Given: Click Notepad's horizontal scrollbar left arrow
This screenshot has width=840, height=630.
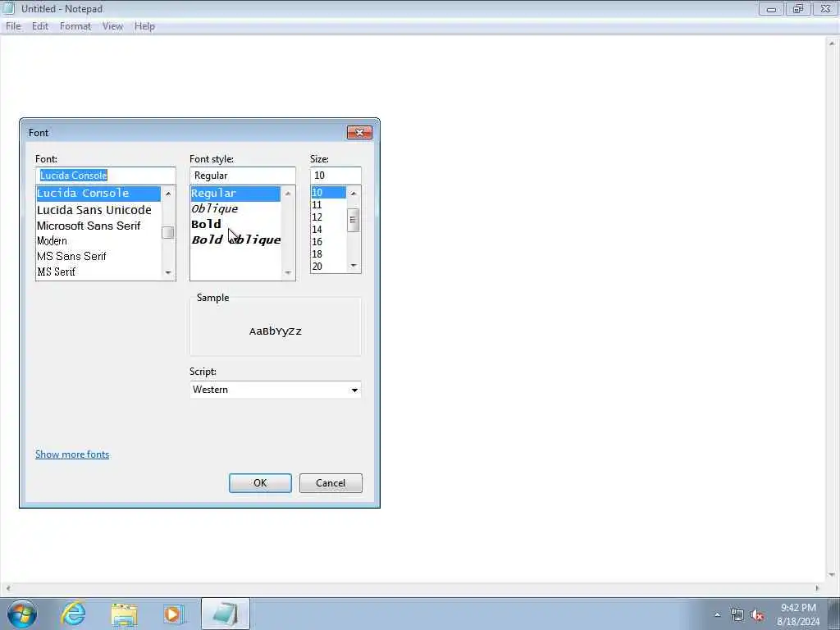Looking at the screenshot, I should click(x=7, y=588).
